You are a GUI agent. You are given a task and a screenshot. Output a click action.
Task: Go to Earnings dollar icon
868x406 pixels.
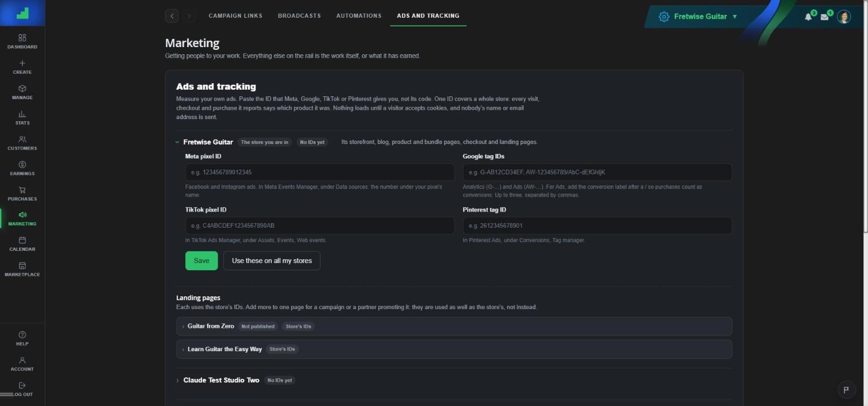pyautogui.click(x=22, y=165)
